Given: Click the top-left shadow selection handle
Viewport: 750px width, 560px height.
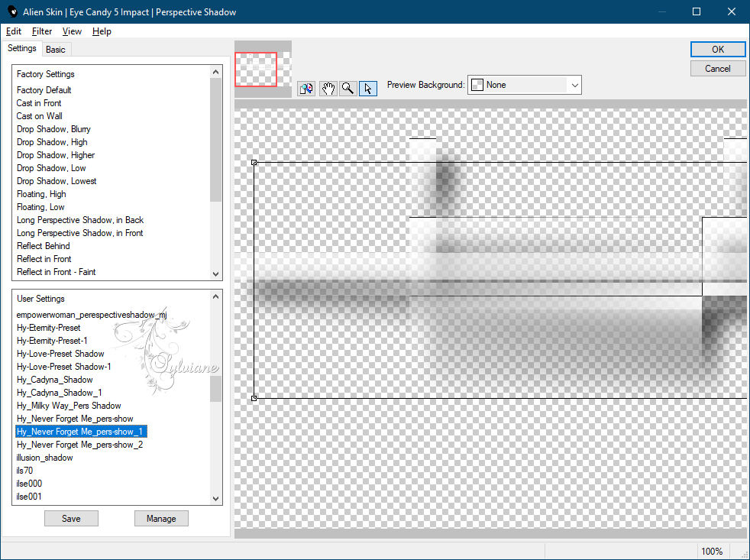Looking at the screenshot, I should pos(254,163).
